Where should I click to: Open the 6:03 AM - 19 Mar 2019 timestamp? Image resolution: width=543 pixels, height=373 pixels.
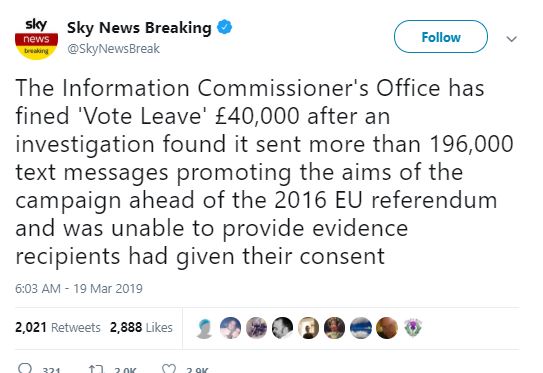79,288
